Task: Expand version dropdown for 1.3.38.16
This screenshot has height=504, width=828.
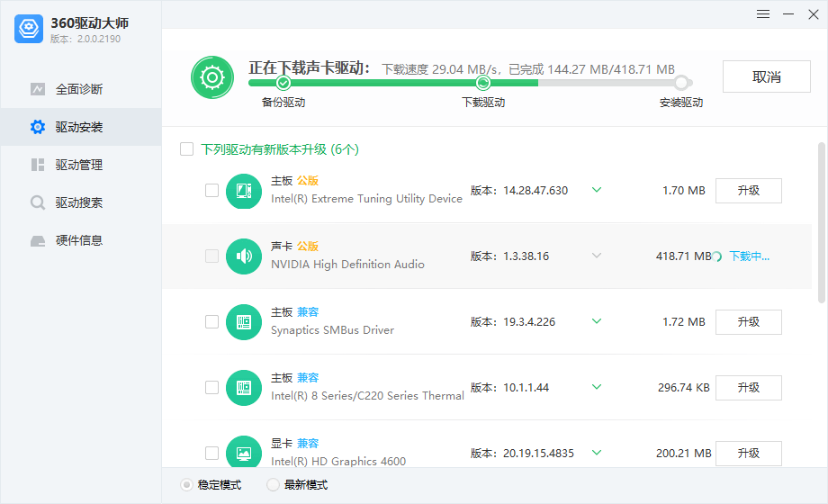Action: (x=597, y=256)
